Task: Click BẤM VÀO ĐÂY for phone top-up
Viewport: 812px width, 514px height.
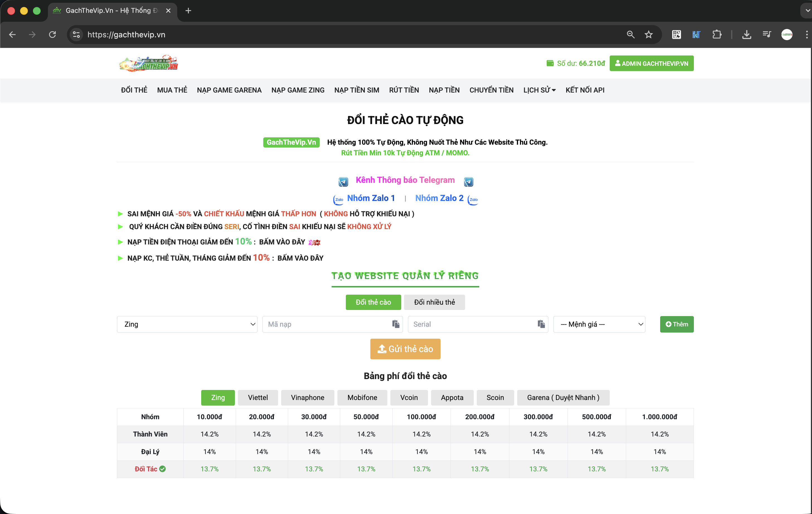Action: (x=282, y=242)
